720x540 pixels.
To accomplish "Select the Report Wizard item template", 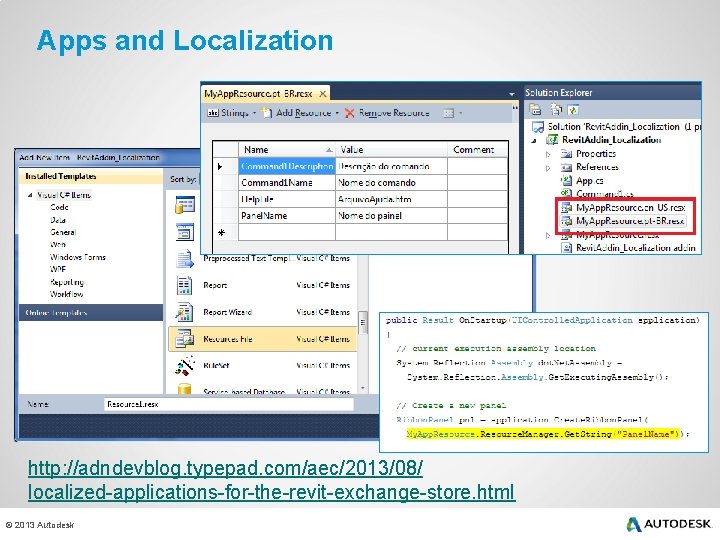I will (x=263, y=312).
